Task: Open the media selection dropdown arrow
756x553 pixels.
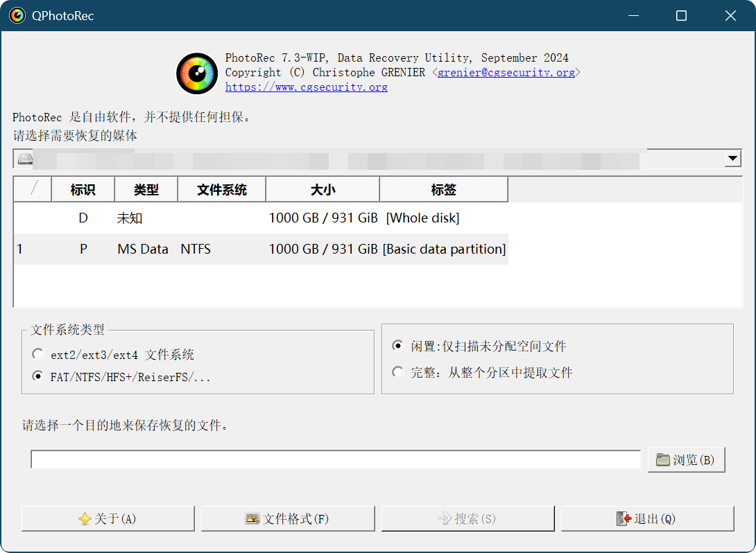Action: click(x=733, y=159)
